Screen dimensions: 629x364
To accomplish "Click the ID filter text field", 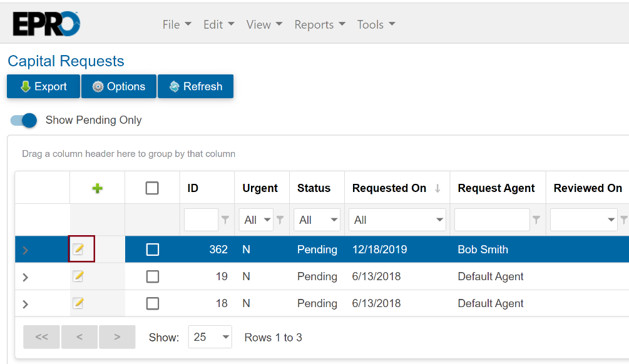I will coord(201,220).
